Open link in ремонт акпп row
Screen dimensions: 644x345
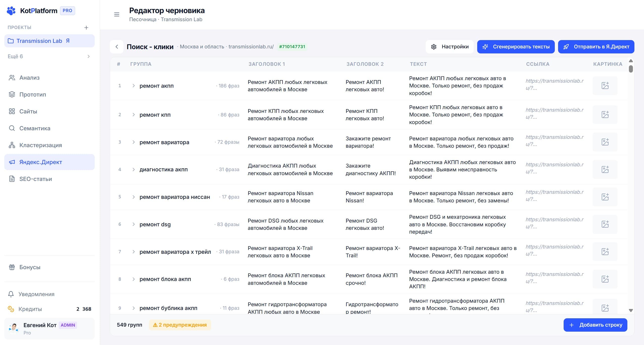point(554,84)
